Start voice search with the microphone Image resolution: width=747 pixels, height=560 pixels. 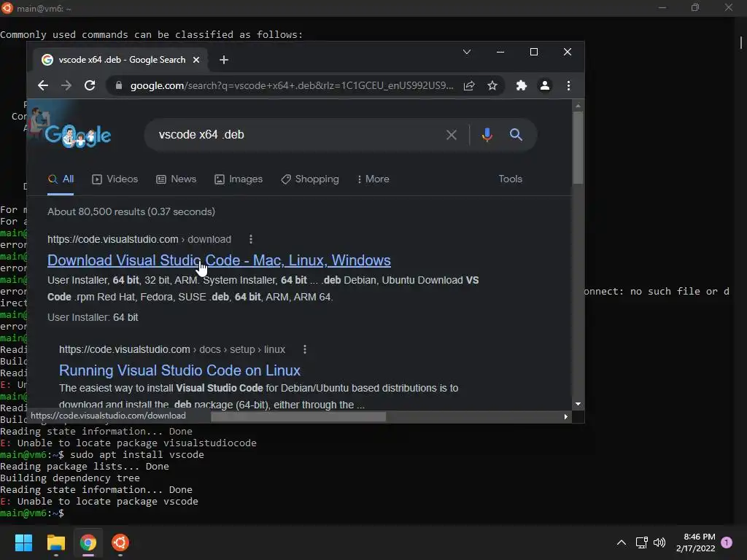tap(487, 135)
